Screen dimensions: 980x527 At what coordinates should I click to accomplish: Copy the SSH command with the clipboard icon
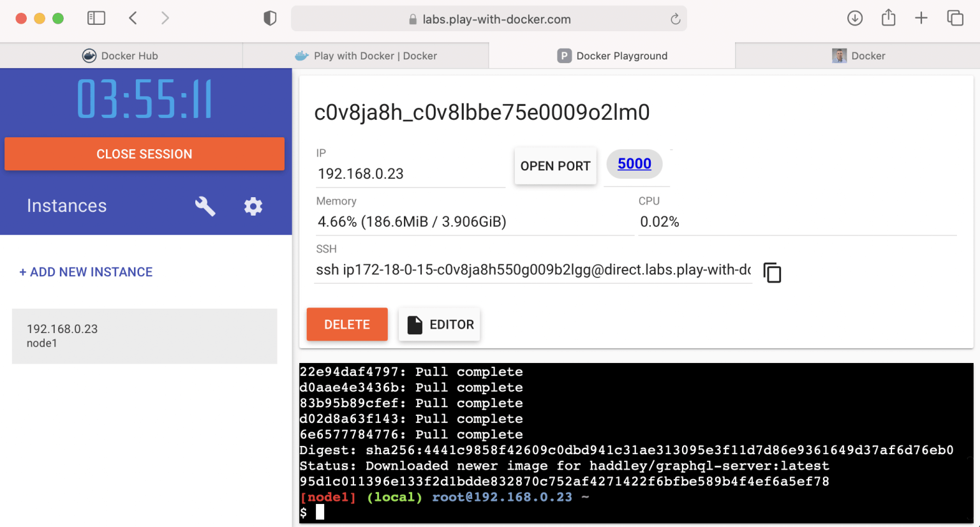pyautogui.click(x=772, y=272)
